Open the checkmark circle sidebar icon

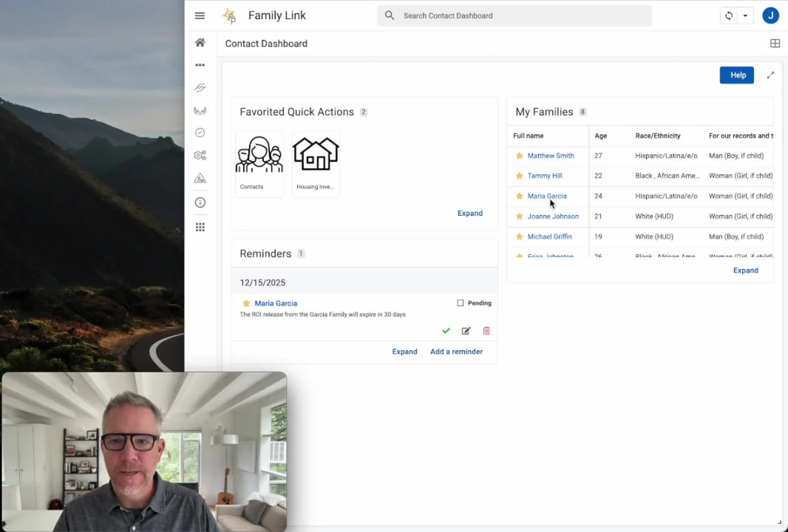(x=200, y=133)
